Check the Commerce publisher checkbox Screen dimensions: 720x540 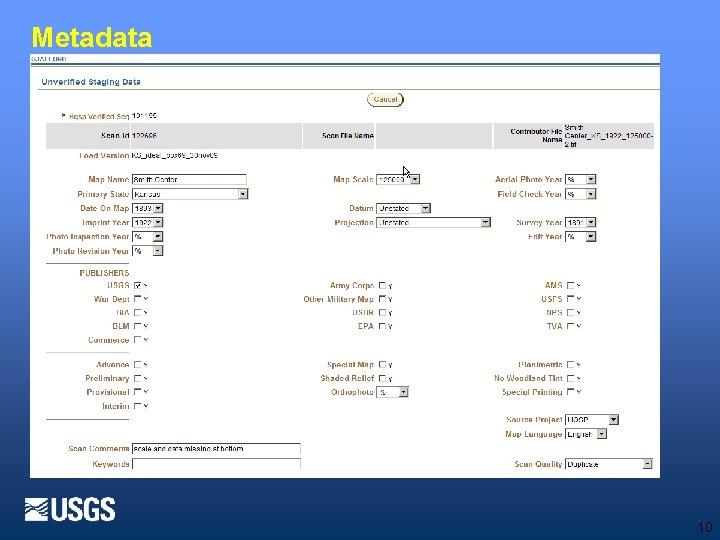pos(137,340)
